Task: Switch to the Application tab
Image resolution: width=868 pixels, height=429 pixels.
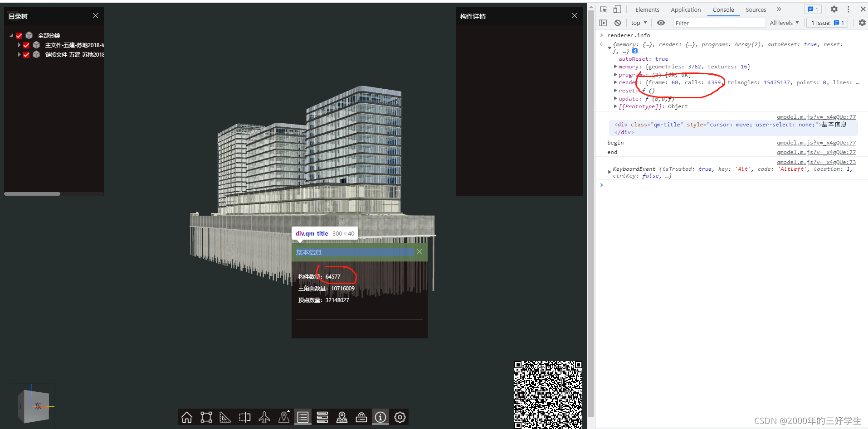Action: tap(686, 10)
